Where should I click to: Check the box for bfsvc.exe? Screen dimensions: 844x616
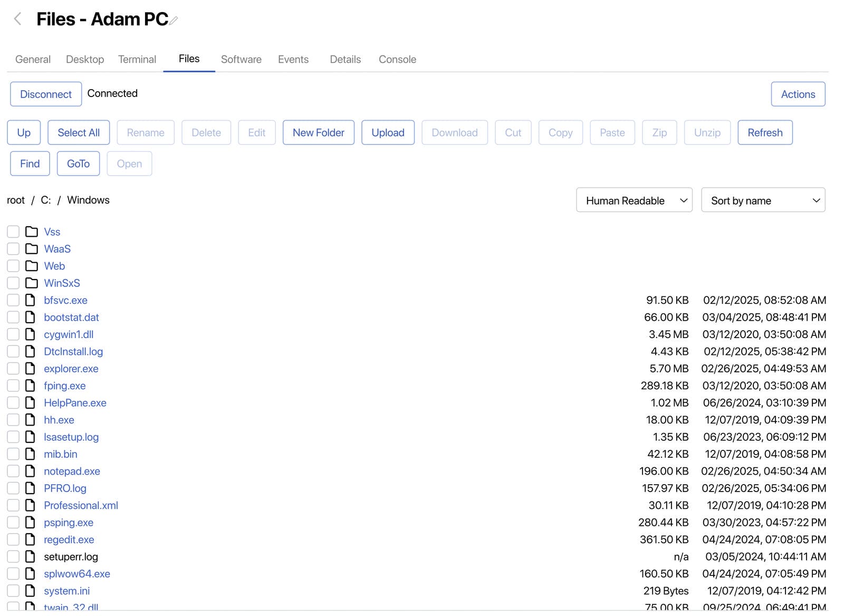pyautogui.click(x=13, y=300)
